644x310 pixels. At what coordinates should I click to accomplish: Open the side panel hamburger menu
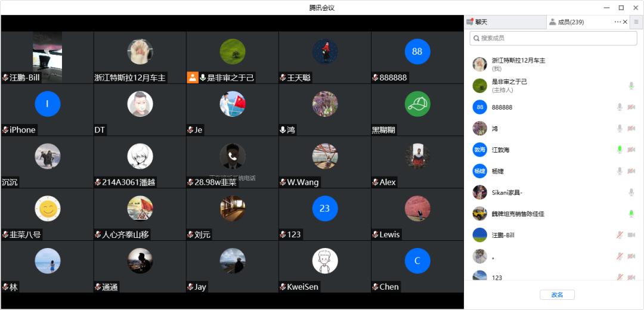tap(637, 22)
